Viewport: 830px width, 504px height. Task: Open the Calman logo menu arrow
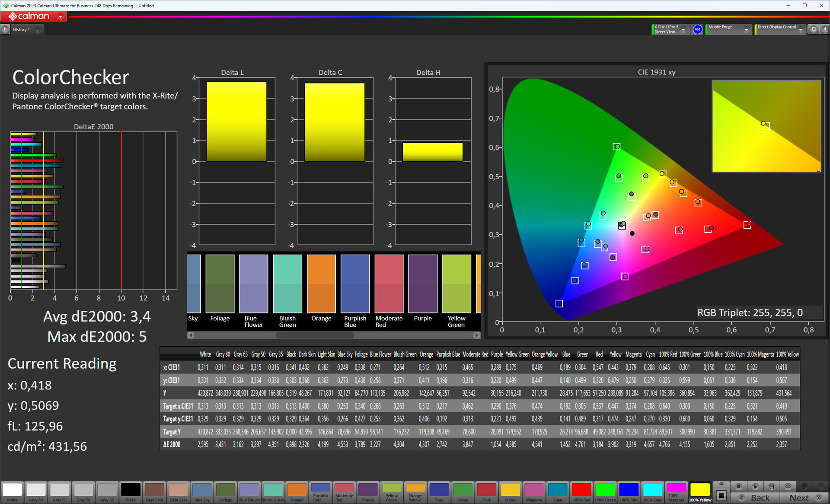[61, 16]
